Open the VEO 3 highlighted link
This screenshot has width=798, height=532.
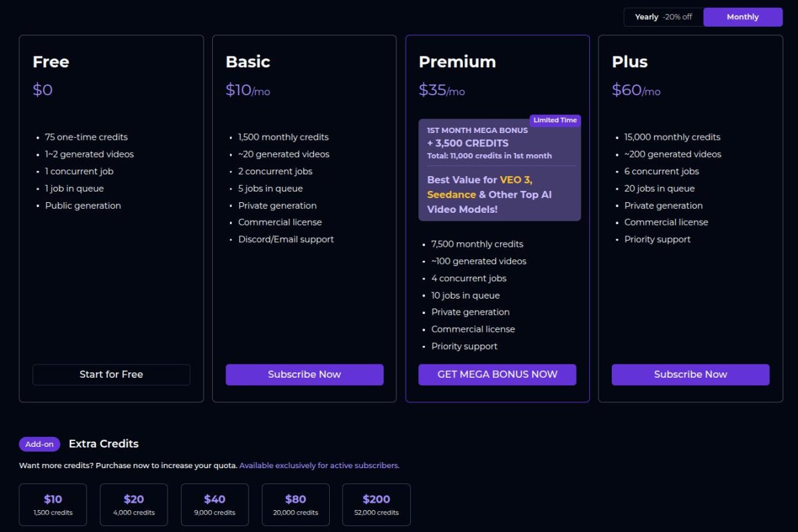click(x=516, y=180)
